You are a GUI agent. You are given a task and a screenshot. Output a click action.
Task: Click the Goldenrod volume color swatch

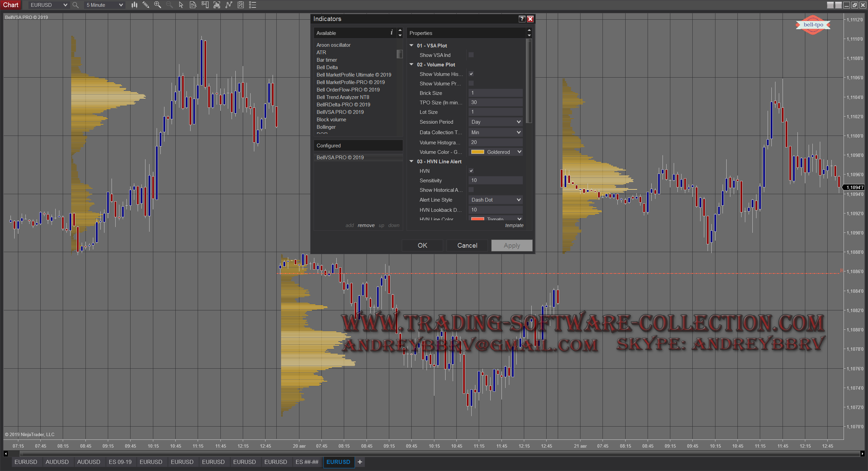pos(477,152)
